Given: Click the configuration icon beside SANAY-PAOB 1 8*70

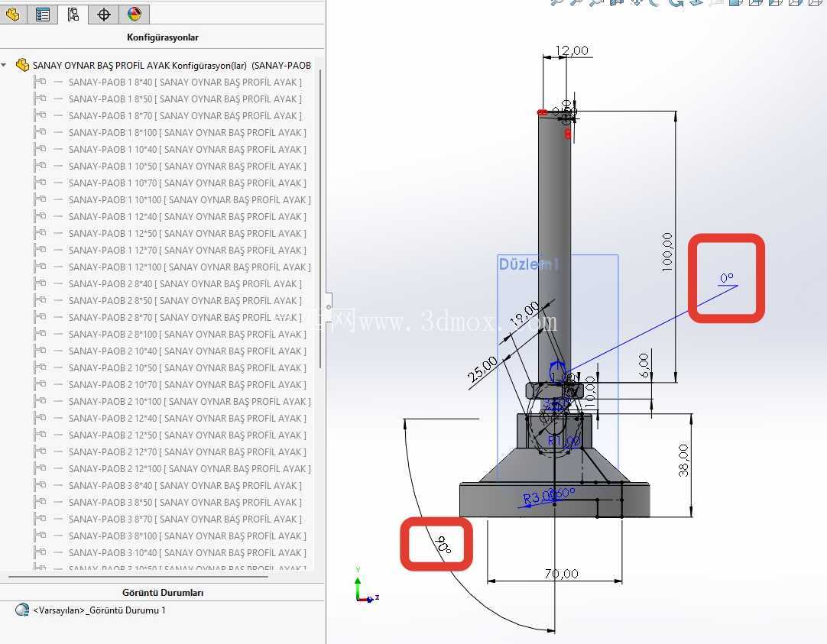Looking at the screenshot, I should [x=40, y=116].
